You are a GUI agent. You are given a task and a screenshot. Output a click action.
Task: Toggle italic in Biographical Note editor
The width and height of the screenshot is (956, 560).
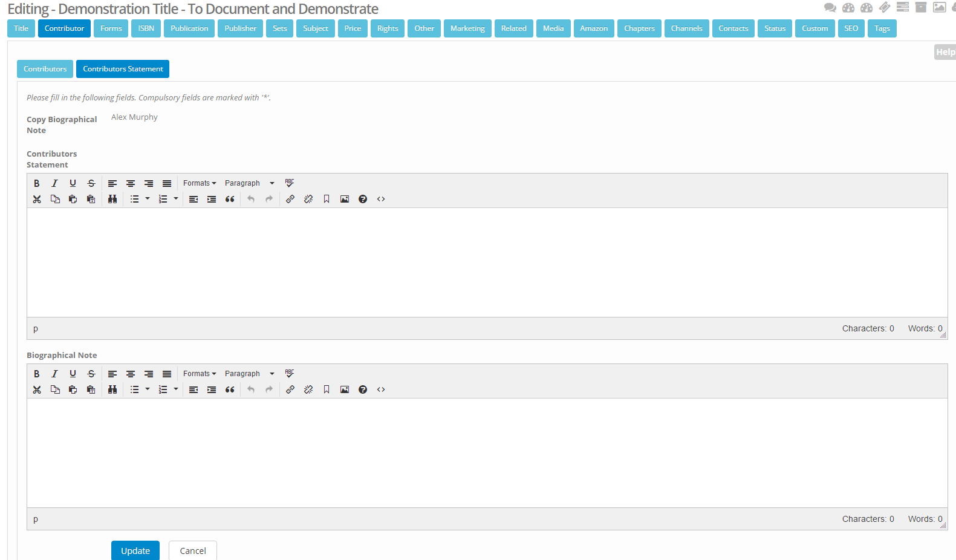coord(54,374)
